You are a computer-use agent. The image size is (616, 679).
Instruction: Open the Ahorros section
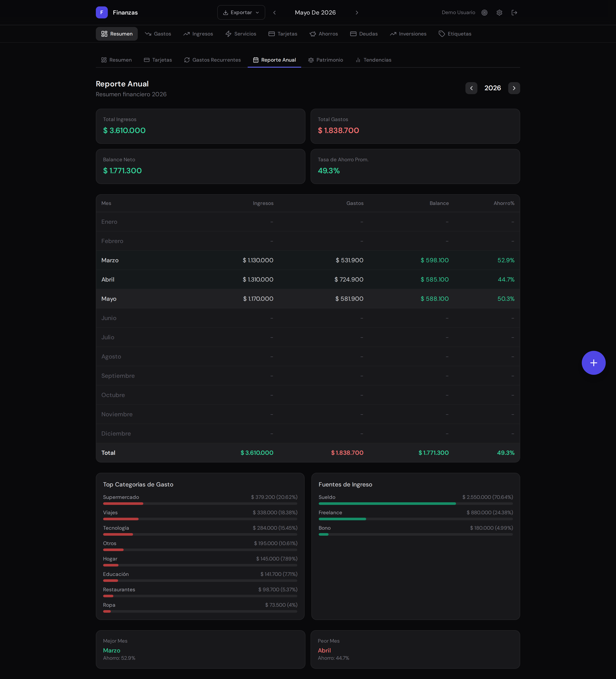324,34
